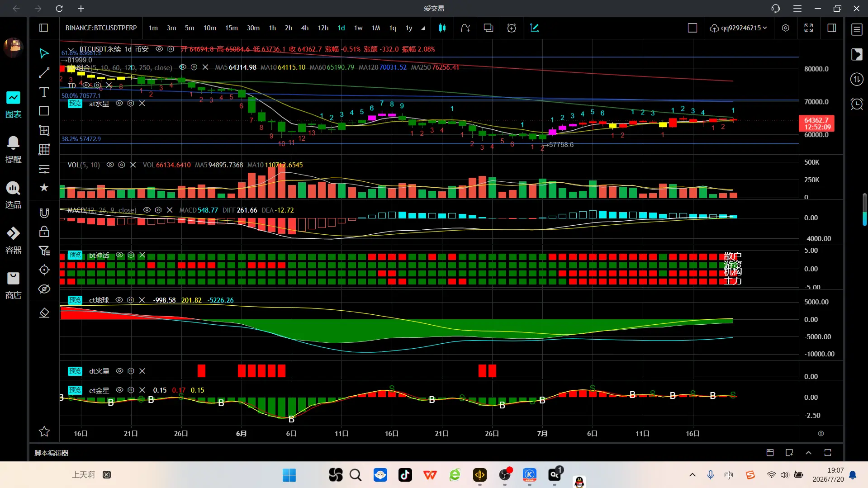Click the BINANCE:BTCUSDTPERP symbol selector
Screen dimensions: 868x488
(x=101, y=28)
